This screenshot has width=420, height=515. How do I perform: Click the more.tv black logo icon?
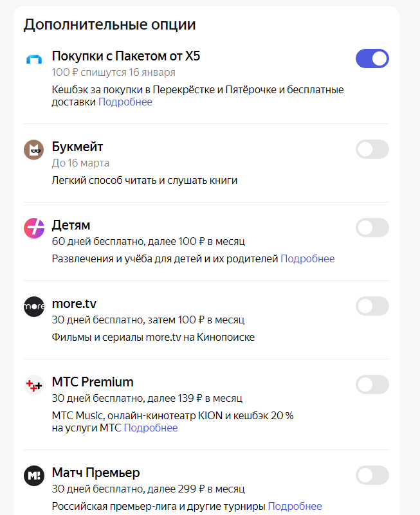pos(33,307)
